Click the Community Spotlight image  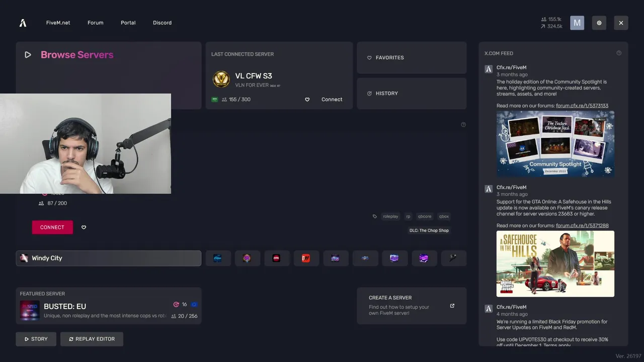click(x=555, y=143)
